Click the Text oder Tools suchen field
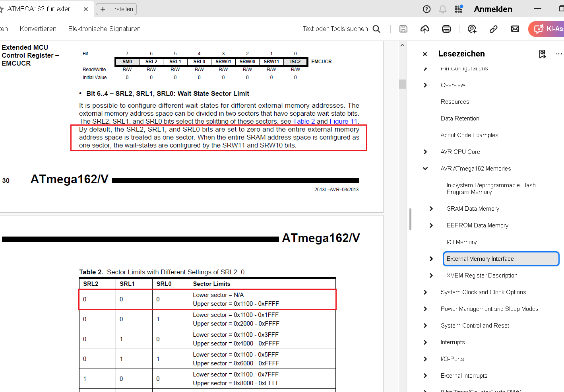The image size is (564, 392). click(335, 29)
